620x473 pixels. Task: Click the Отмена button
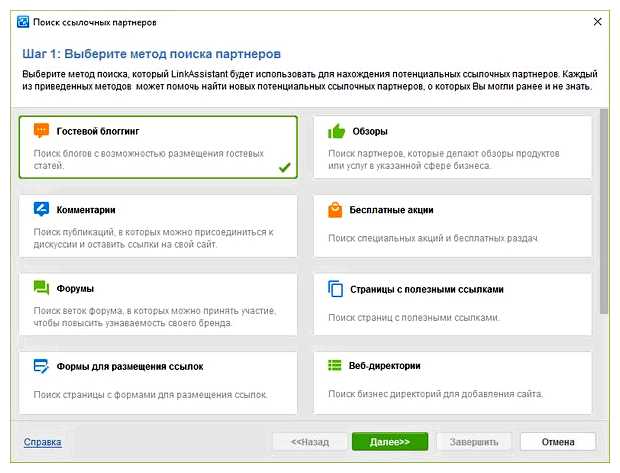point(558,441)
